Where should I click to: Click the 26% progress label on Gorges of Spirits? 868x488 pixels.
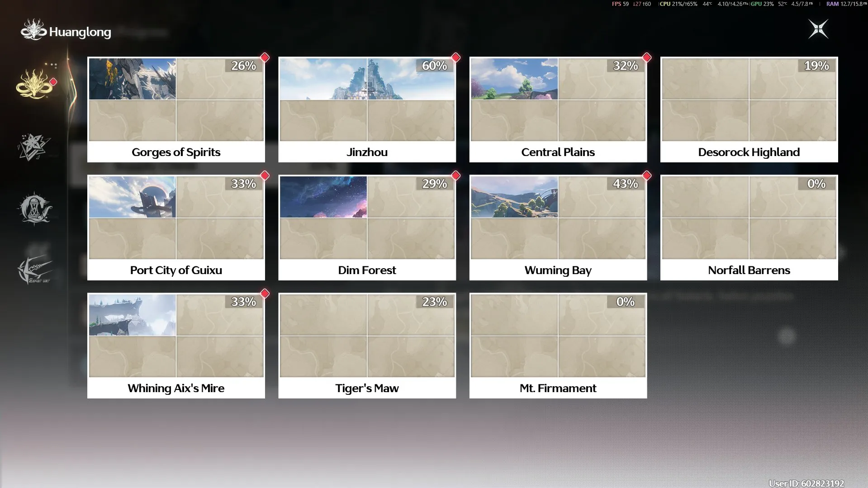point(244,66)
